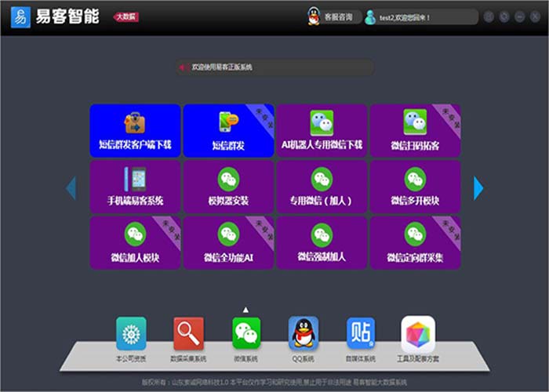549x392 pixels.
Task: Go to previous page with left arrow
Action: click(71, 187)
